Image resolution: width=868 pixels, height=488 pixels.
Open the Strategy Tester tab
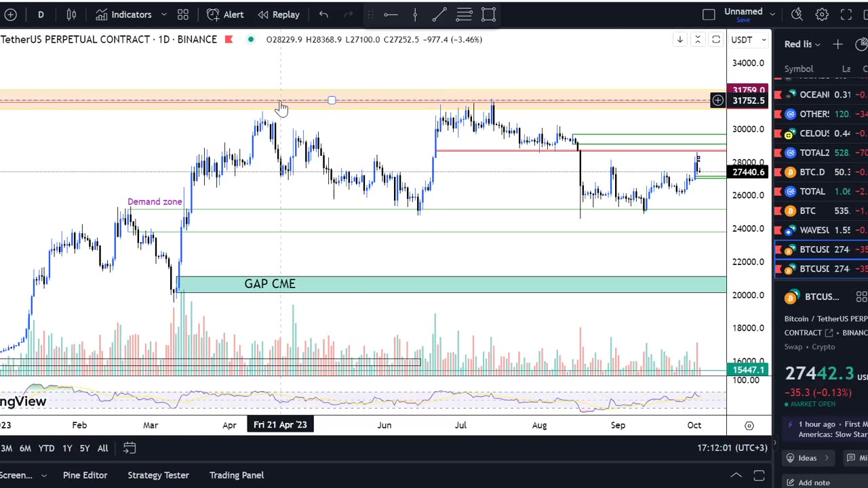tap(158, 475)
